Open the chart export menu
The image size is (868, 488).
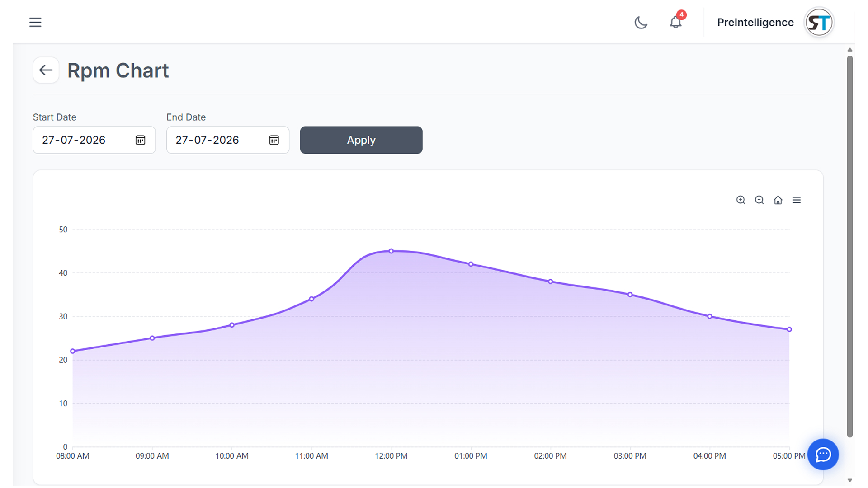(x=797, y=200)
